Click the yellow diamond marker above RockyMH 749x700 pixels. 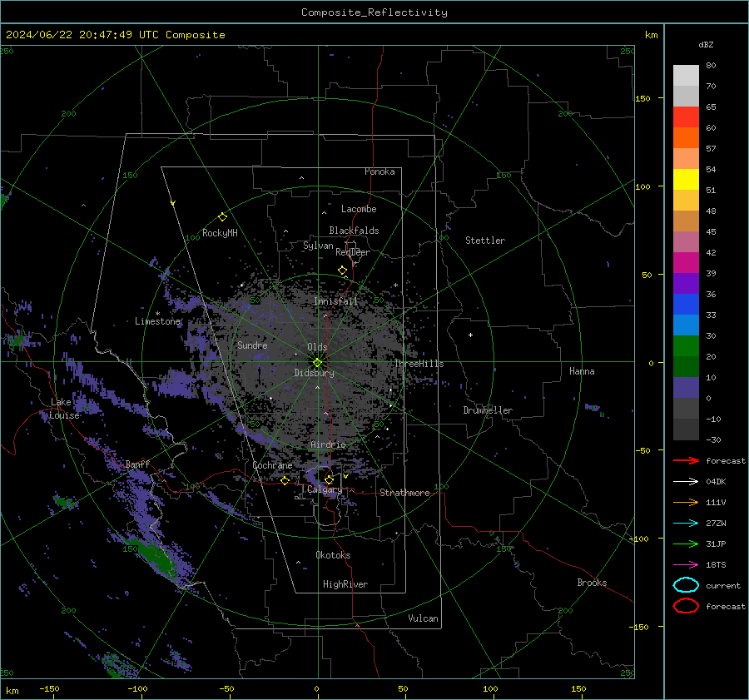[222, 217]
